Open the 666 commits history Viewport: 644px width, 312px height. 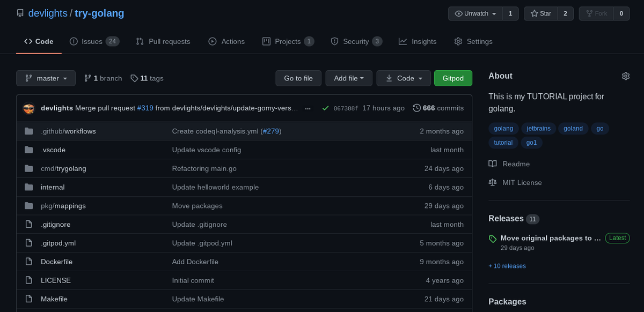pos(438,108)
